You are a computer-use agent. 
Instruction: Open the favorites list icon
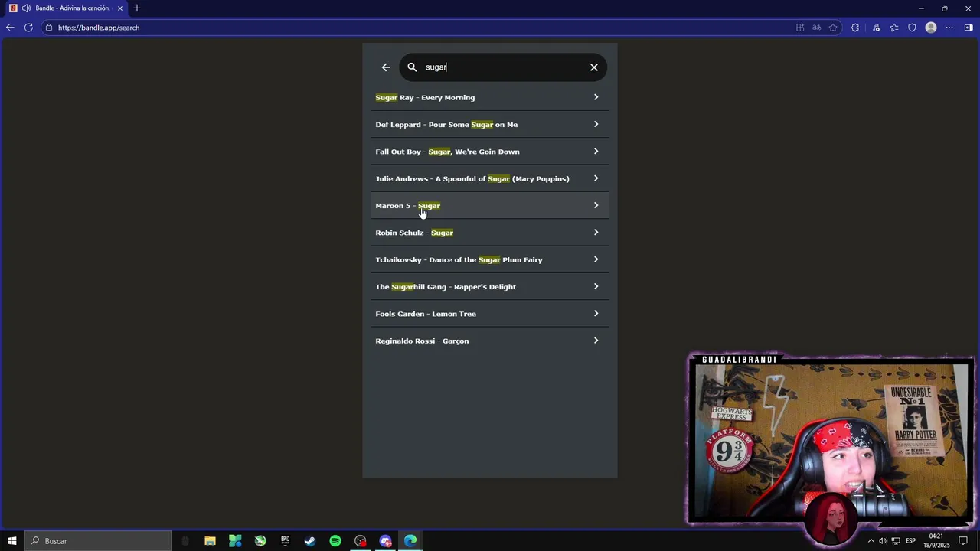tap(894, 28)
